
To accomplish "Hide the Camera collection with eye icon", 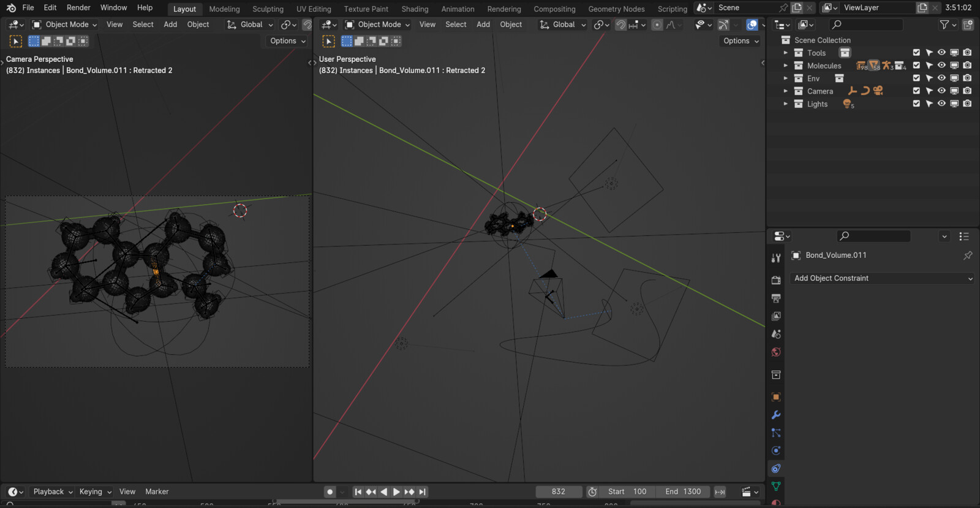I will (941, 91).
